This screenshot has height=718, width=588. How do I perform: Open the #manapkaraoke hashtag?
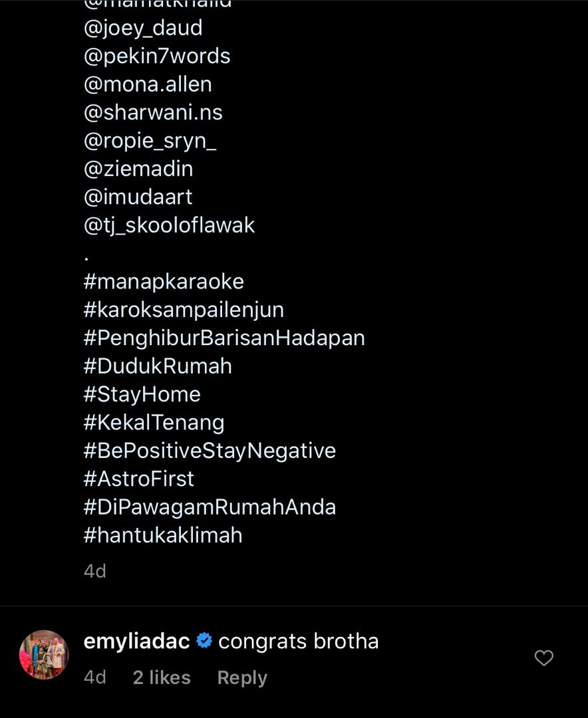pyautogui.click(x=164, y=281)
